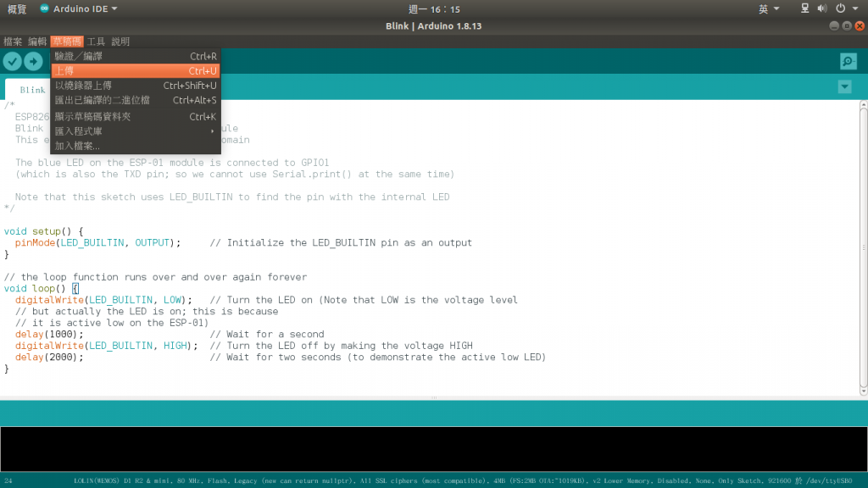Close the Arduino window

pos(860,26)
